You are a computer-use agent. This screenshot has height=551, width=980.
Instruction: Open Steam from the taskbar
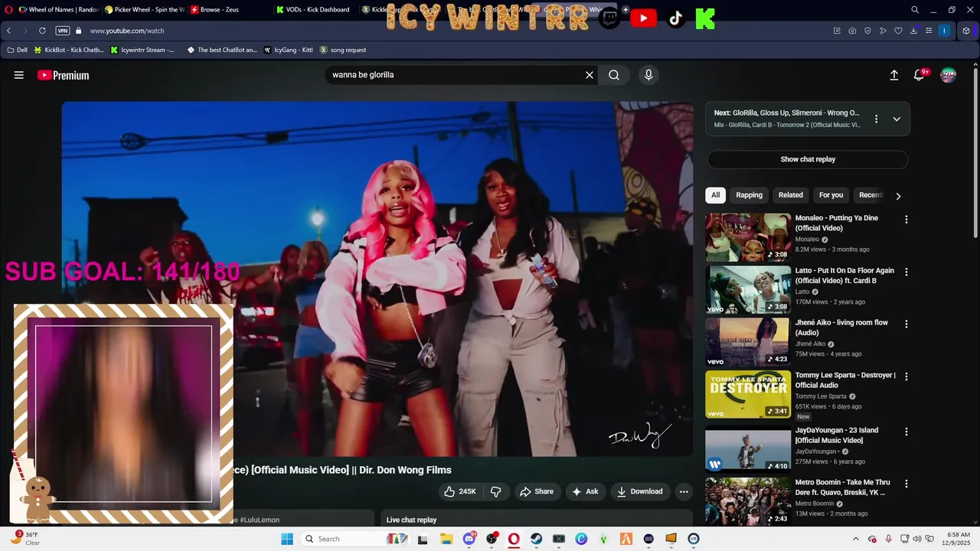(x=537, y=539)
